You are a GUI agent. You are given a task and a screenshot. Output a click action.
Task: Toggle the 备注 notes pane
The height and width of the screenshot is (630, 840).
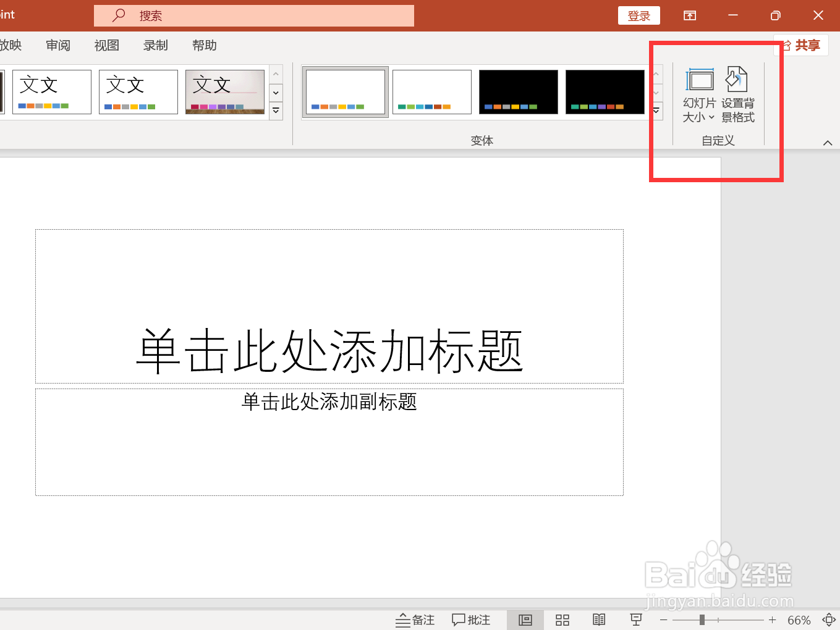point(415,620)
